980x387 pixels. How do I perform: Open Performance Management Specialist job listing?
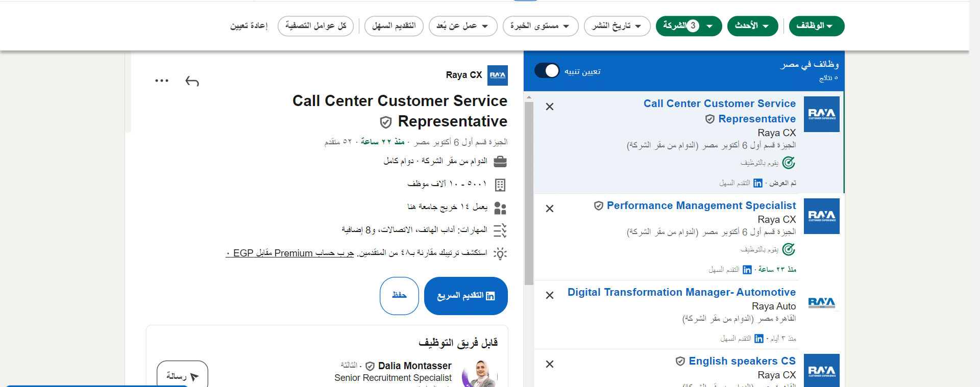click(x=701, y=205)
